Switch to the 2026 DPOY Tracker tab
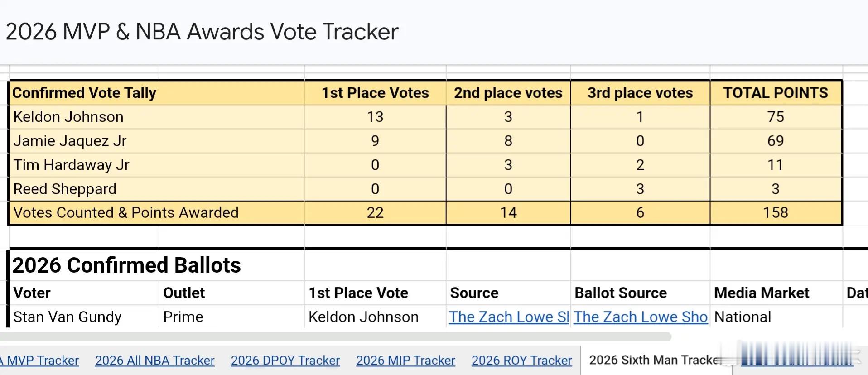 pos(285,361)
